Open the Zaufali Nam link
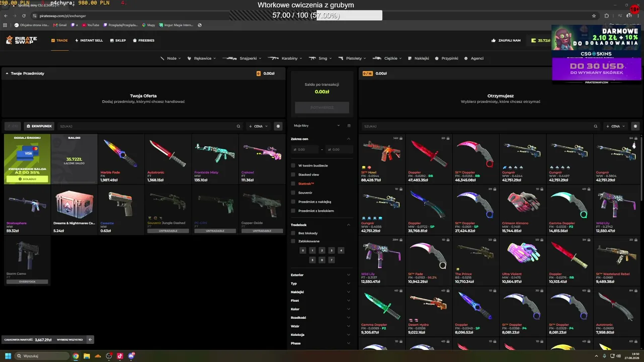Viewport: 644px width, 362px height. point(506,40)
